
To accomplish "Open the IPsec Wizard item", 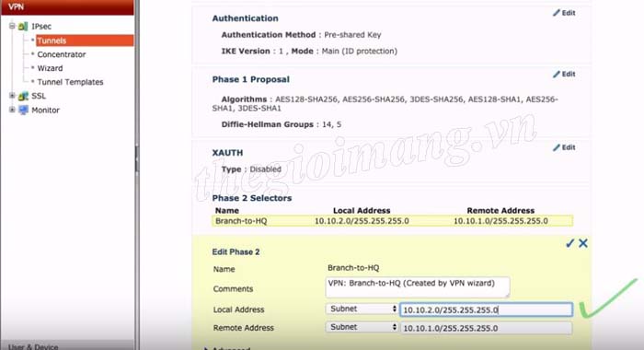I will [x=50, y=68].
